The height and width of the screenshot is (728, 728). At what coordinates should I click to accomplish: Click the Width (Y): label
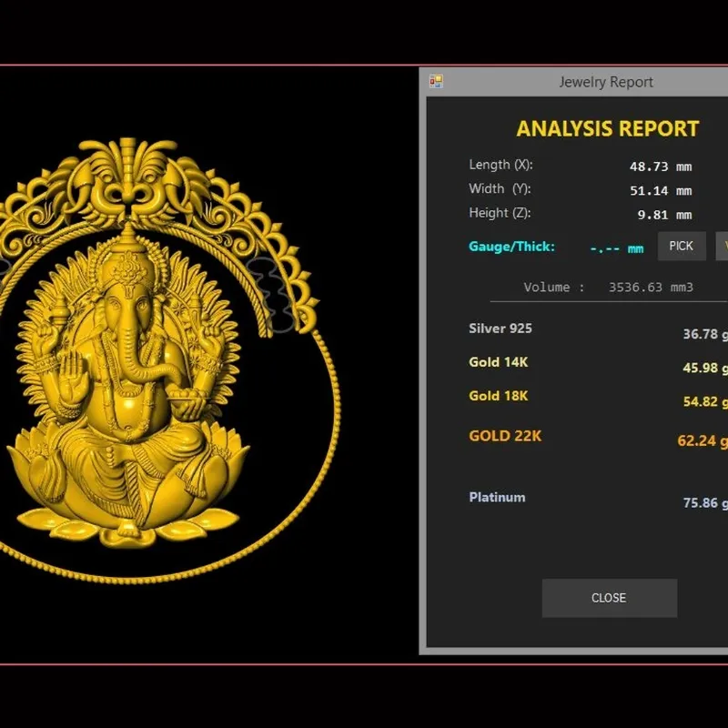[500, 189]
